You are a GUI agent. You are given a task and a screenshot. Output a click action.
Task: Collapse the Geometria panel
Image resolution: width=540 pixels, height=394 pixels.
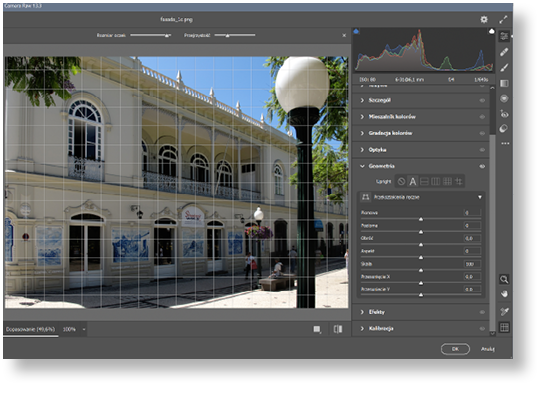point(362,166)
